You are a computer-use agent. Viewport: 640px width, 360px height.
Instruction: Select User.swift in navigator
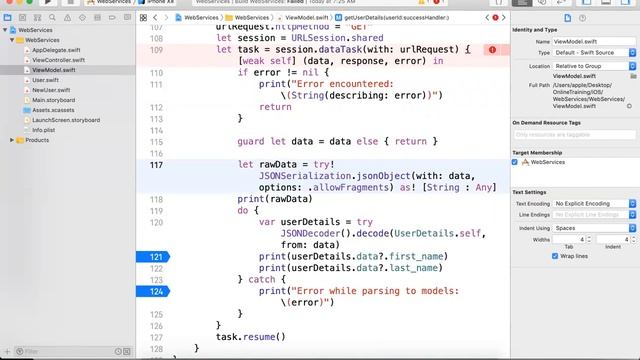click(x=45, y=80)
